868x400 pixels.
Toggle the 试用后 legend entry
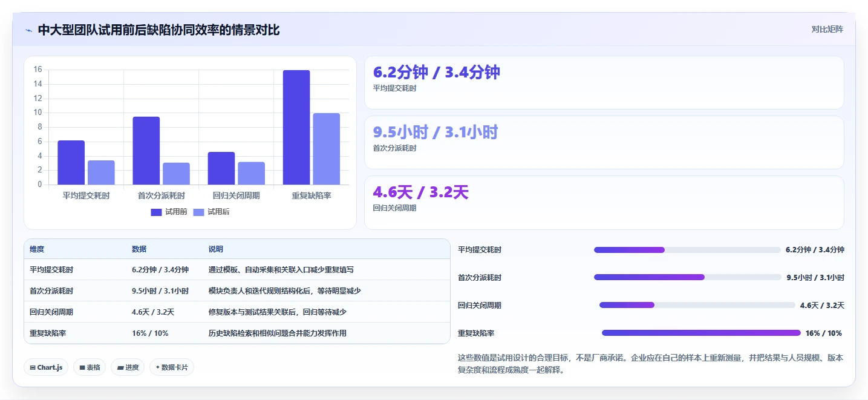click(211, 212)
